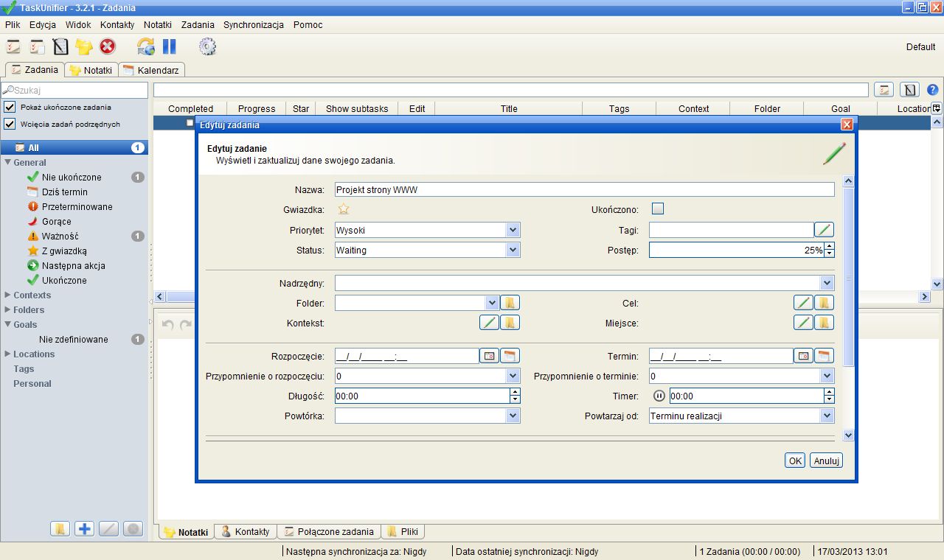944x560 pixels.
Task: Open settings via the gear toolbar icon
Action: 207,46
